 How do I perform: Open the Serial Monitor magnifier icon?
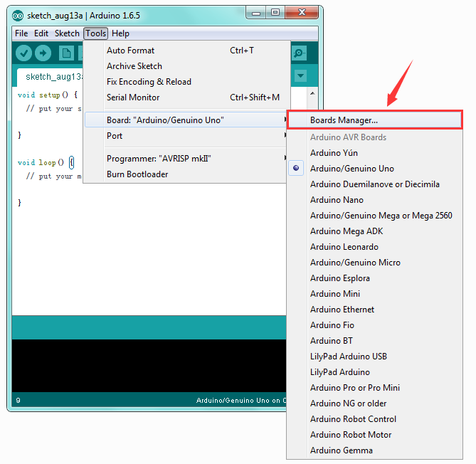(x=299, y=53)
